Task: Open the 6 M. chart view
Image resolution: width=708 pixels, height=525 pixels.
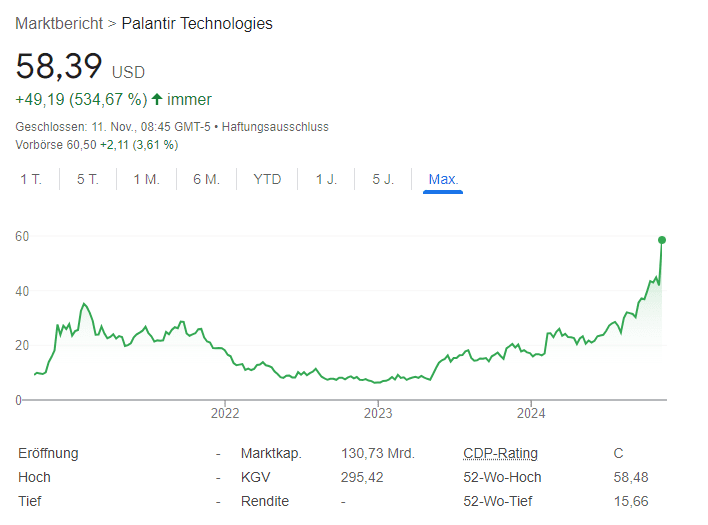Action: tap(206, 179)
